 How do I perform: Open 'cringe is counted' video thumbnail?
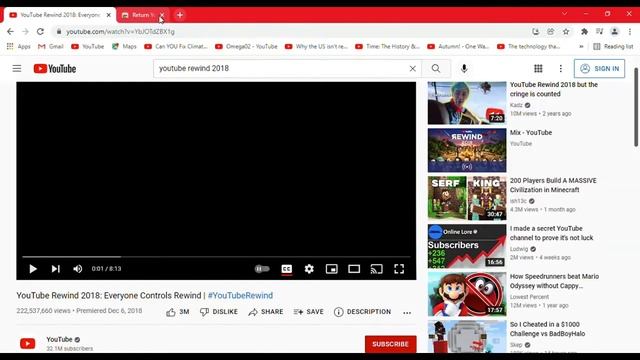point(467,103)
